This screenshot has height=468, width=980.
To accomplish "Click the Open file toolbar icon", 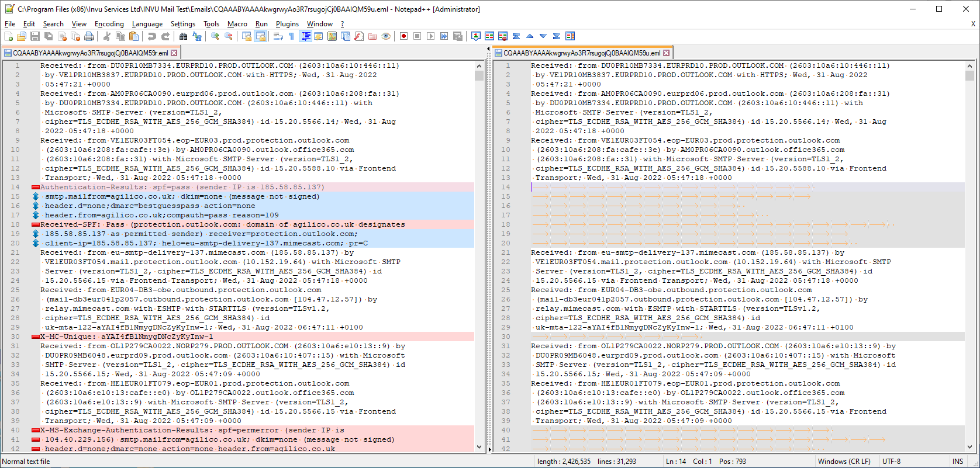I will [x=22, y=36].
